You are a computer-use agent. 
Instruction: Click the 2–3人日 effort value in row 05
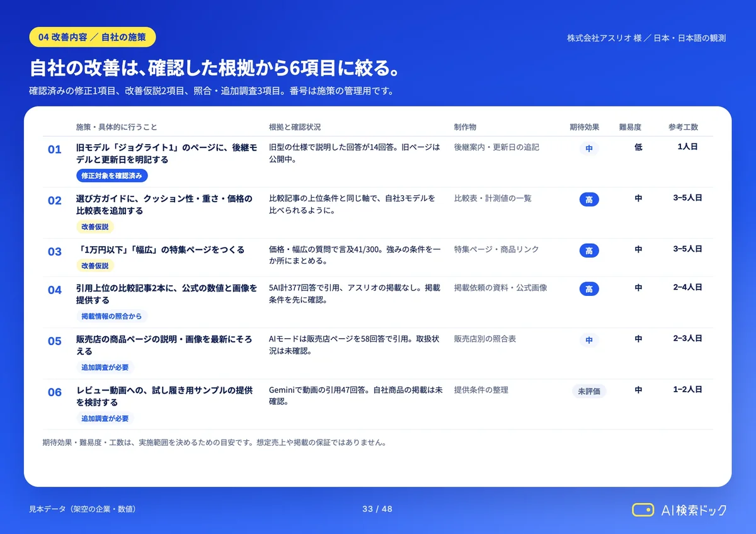tap(687, 338)
